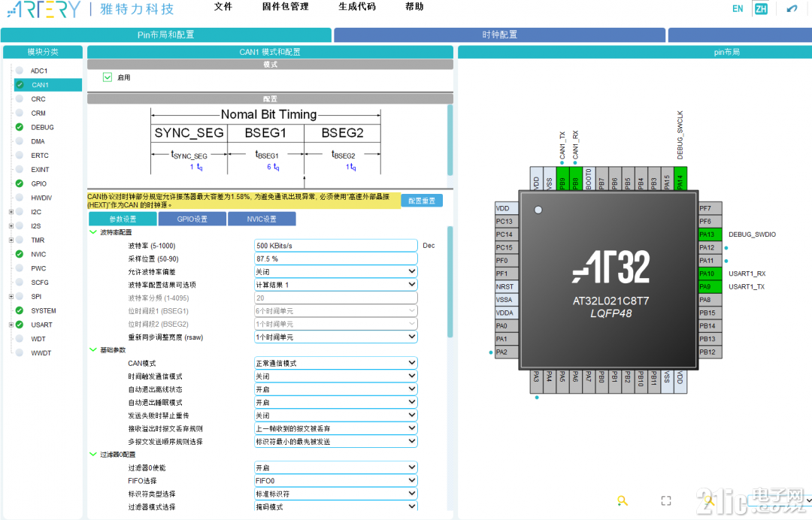This screenshot has width=812, height=520.
Task: Expand the USART tree node
Action: coord(11,325)
